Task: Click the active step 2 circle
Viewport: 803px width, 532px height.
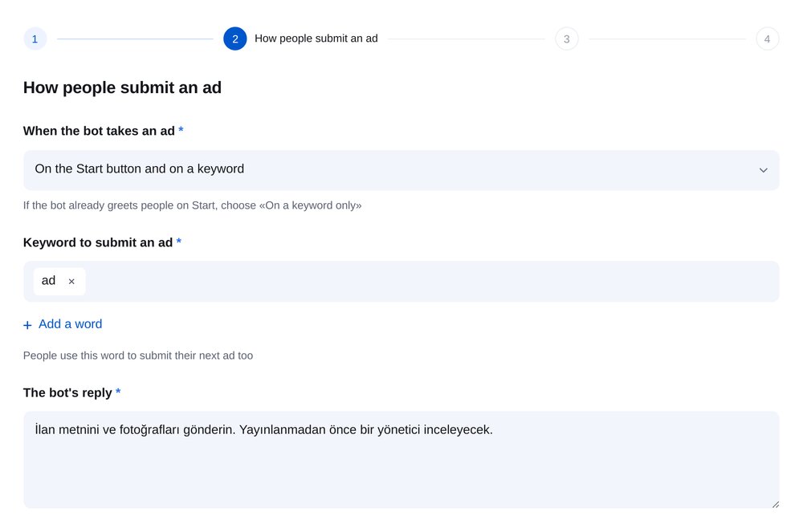Action: [x=235, y=39]
